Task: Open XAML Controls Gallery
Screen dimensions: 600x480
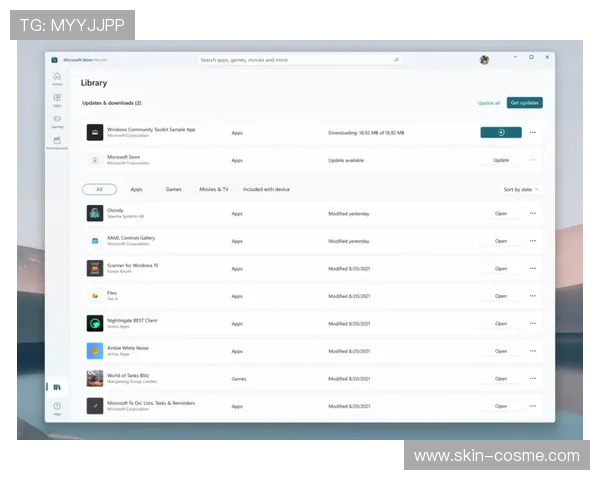Action: [x=501, y=241]
